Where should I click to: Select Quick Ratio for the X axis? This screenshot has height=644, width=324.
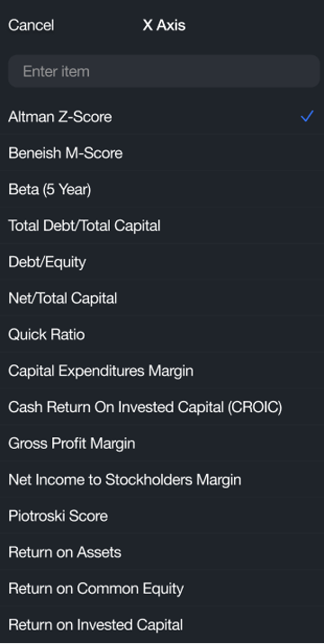point(162,335)
